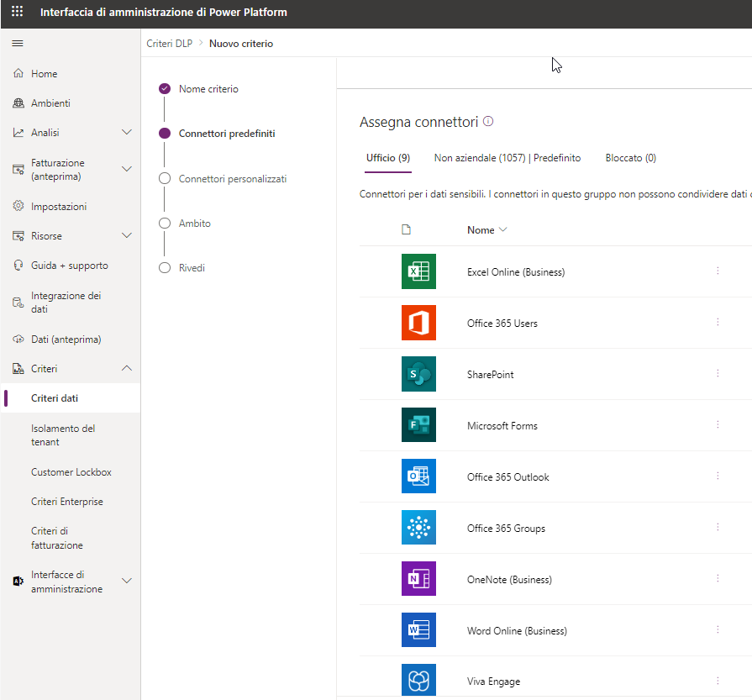This screenshot has height=700, width=752.
Task: Expand the Risorse section in sidebar
Action: [128, 235]
